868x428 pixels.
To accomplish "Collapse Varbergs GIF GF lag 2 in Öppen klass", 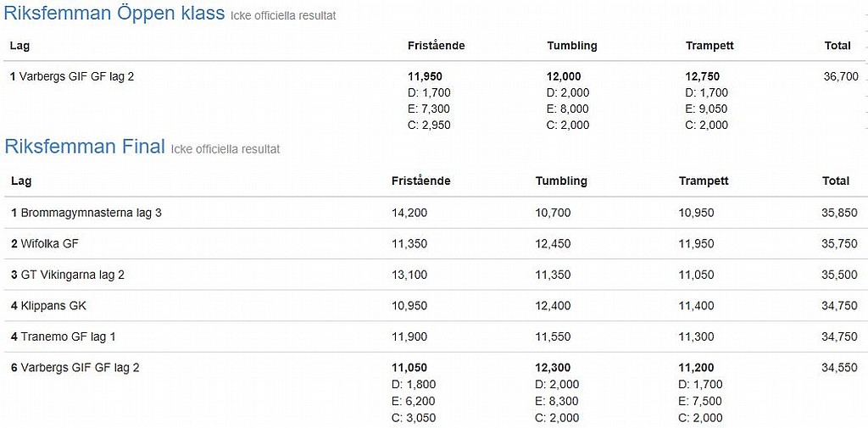I will tap(76, 76).
